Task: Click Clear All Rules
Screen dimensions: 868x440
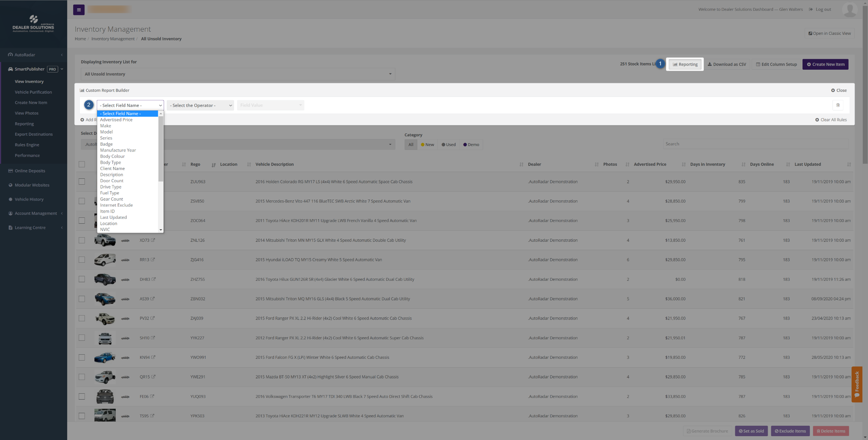Action: coord(831,120)
